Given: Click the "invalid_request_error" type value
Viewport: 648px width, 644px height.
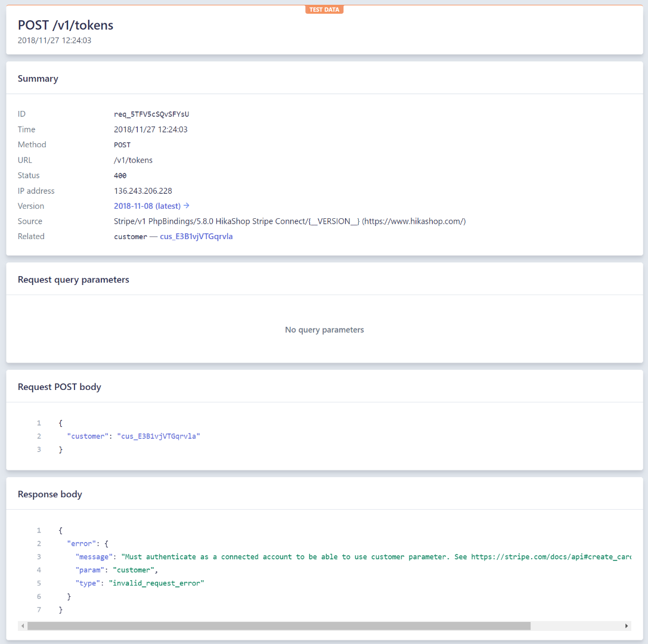Looking at the screenshot, I should click(156, 583).
